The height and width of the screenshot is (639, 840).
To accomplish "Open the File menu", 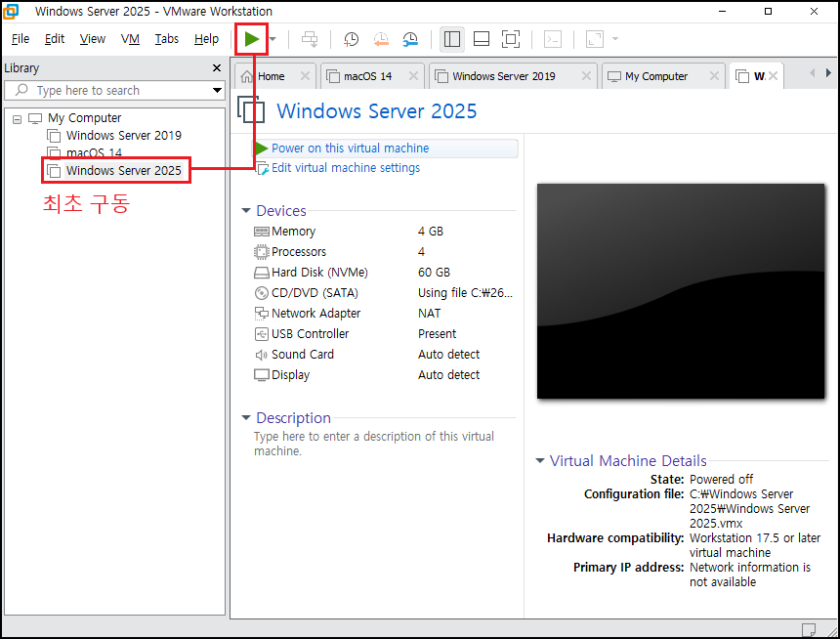I will [x=21, y=39].
